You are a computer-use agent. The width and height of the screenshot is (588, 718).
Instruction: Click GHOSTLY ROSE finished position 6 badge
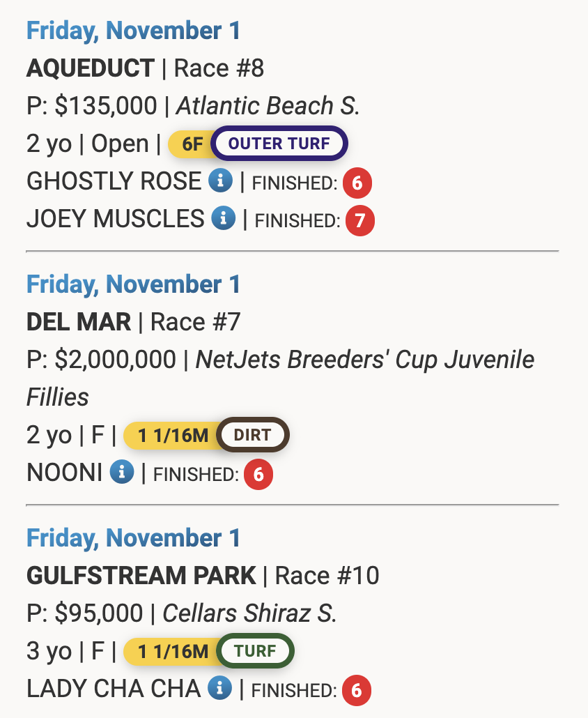click(357, 183)
